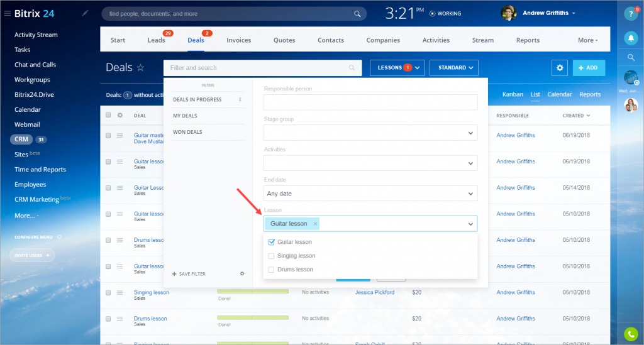Image resolution: width=644 pixels, height=345 pixels.
Task: Open grid settings gear in table header
Action: (120, 115)
